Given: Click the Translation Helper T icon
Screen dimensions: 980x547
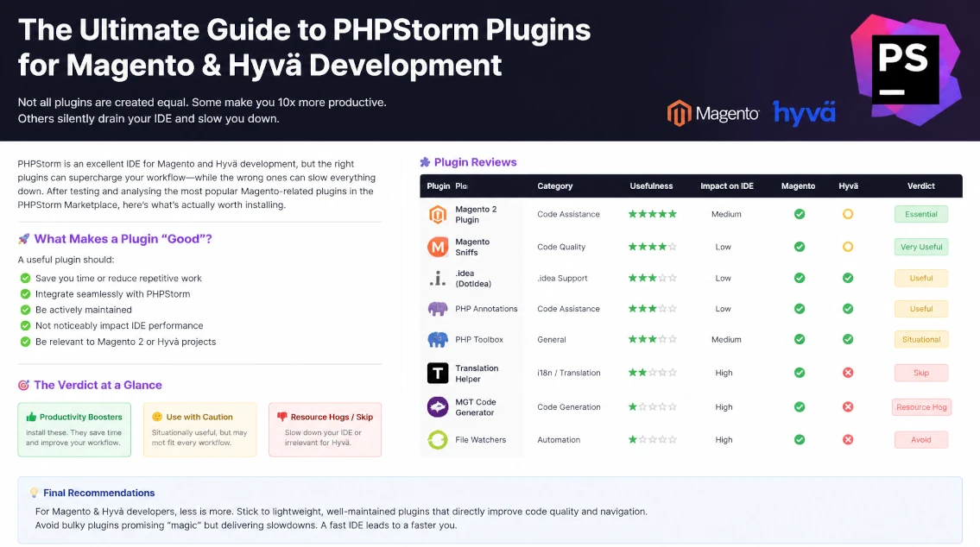Looking at the screenshot, I should pos(438,373).
